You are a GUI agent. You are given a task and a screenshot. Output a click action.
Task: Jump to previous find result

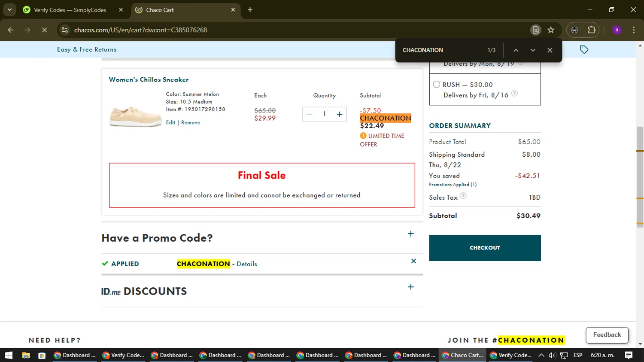point(516,50)
